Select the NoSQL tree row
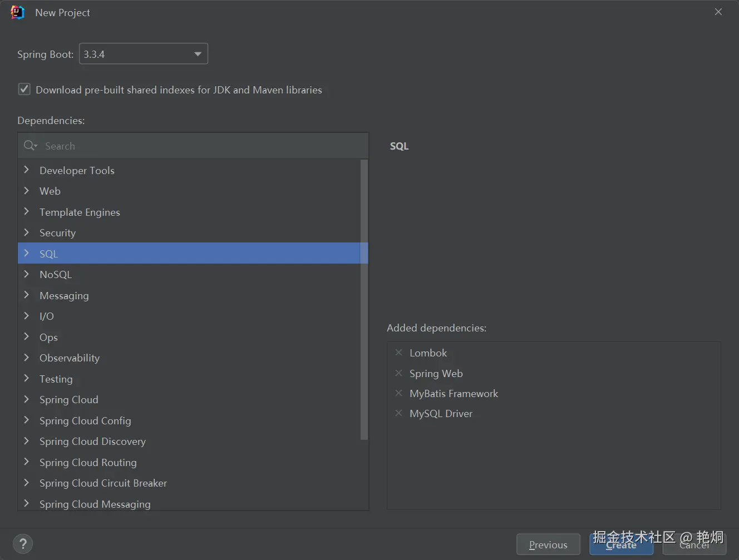This screenshot has height=560, width=739. point(189,274)
